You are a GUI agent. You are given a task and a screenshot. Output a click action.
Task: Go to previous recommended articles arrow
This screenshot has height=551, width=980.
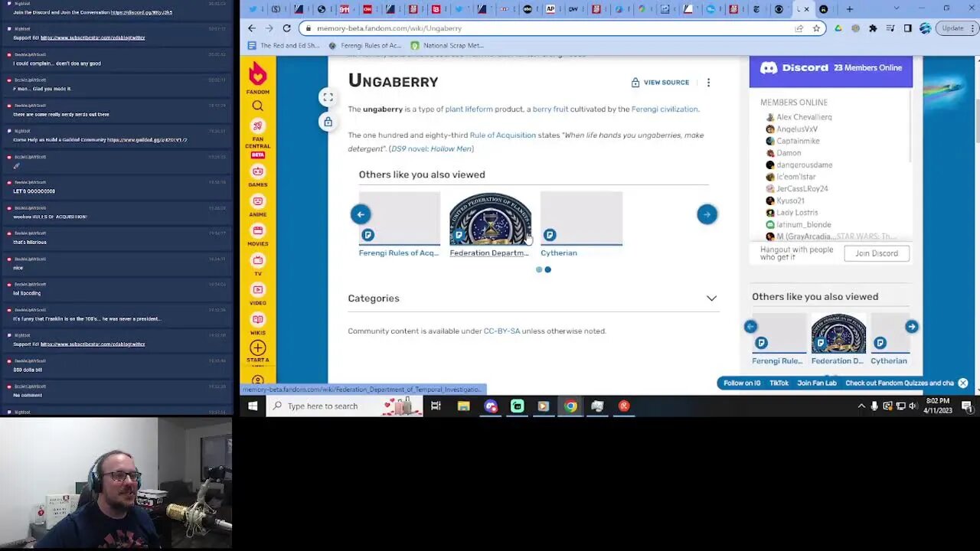click(361, 214)
